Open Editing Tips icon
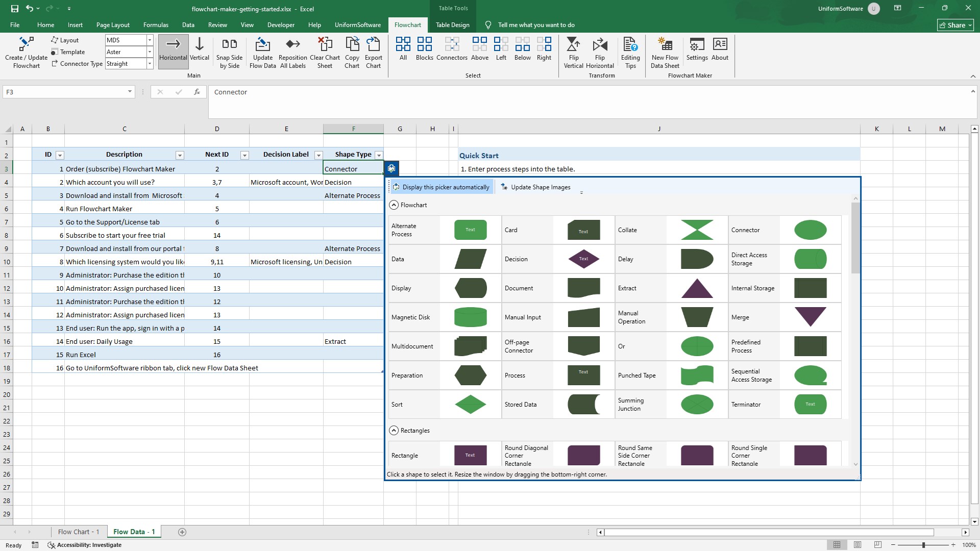 pyautogui.click(x=630, y=45)
